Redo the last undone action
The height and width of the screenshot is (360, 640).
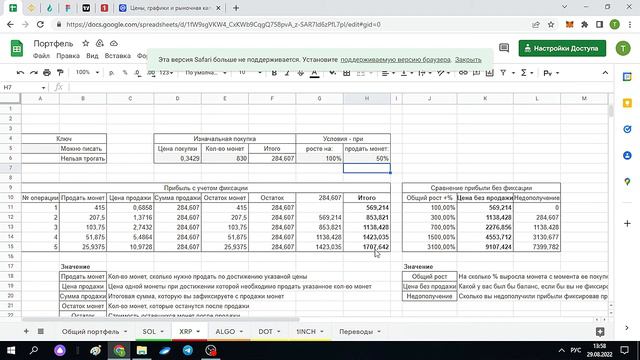(x=34, y=73)
